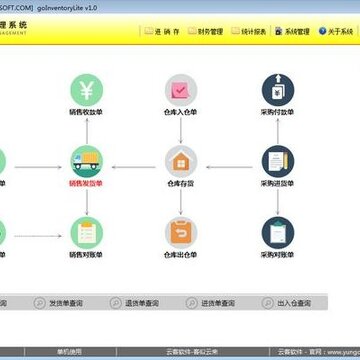Screen dimensions: 360x360
Task: Open the 销售收款单 yen icon
Action: (87, 90)
